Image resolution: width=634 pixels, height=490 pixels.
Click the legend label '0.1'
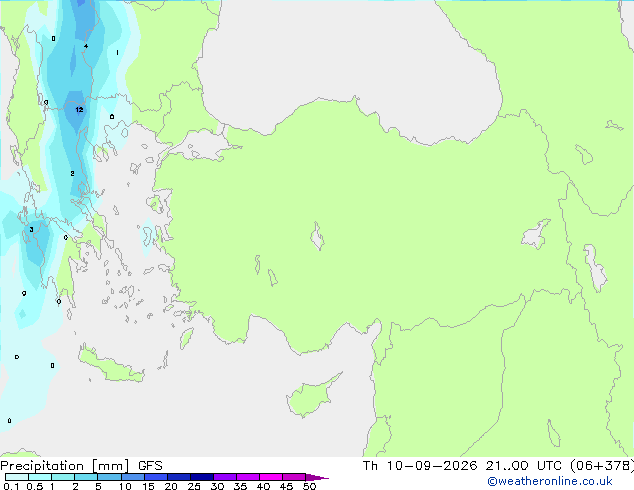coord(11,486)
